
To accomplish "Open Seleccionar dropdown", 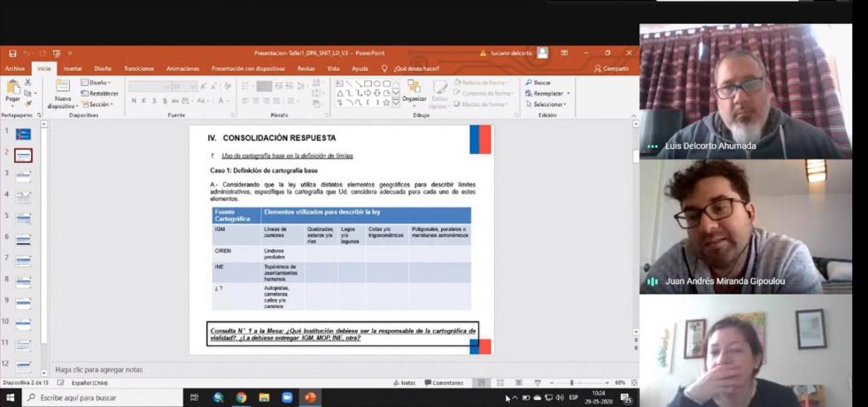I will (x=546, y=104).
